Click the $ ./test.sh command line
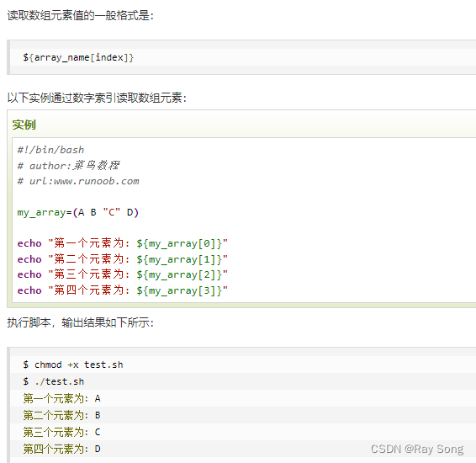This screenshot has height=463, width=476. (54, 381)
